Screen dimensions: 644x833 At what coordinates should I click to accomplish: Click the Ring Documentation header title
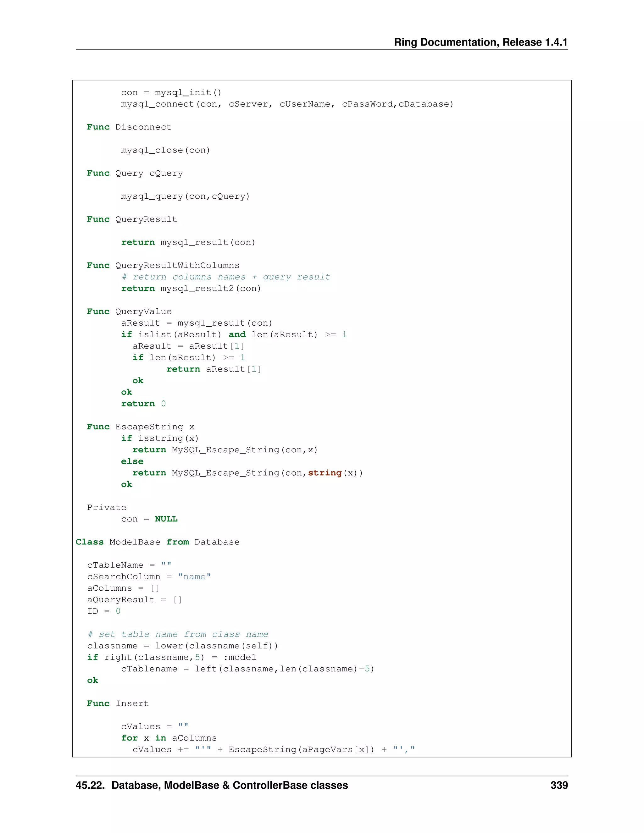[480, 42]
